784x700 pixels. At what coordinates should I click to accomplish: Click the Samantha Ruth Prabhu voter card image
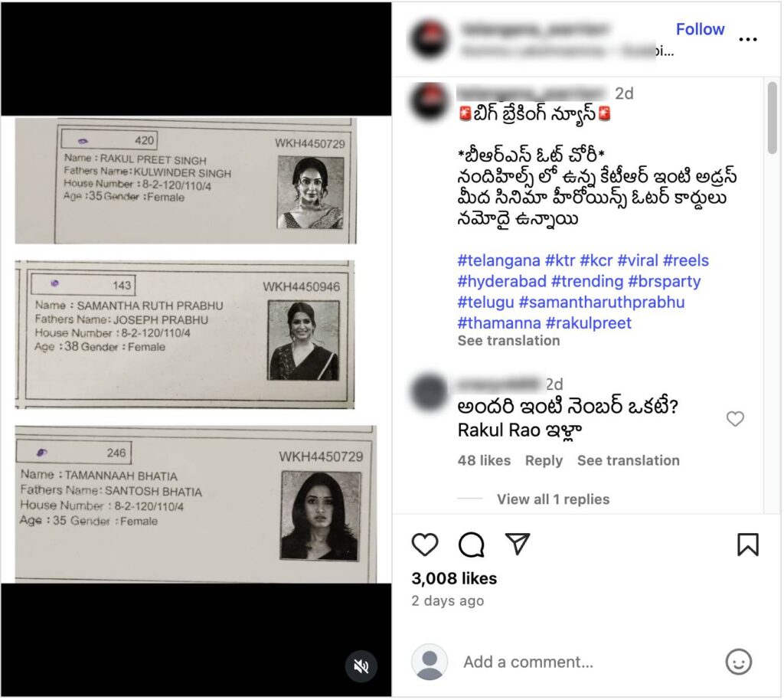tap(185, 335)
